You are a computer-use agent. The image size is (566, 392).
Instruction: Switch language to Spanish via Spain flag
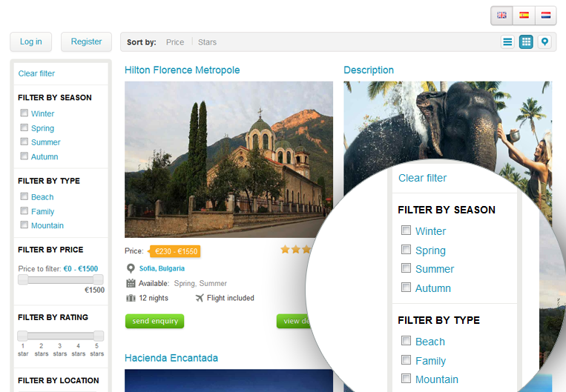[524, 15]
